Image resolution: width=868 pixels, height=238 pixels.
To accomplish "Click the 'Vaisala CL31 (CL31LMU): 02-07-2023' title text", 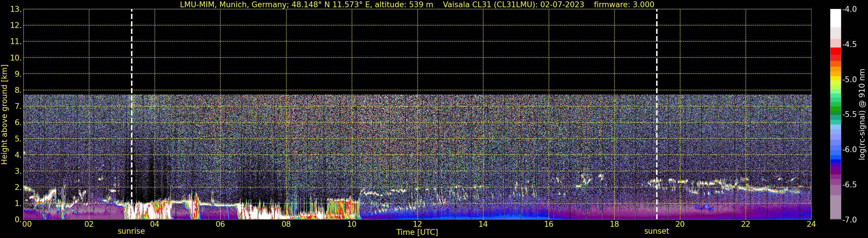I will [x=513, y=4].
